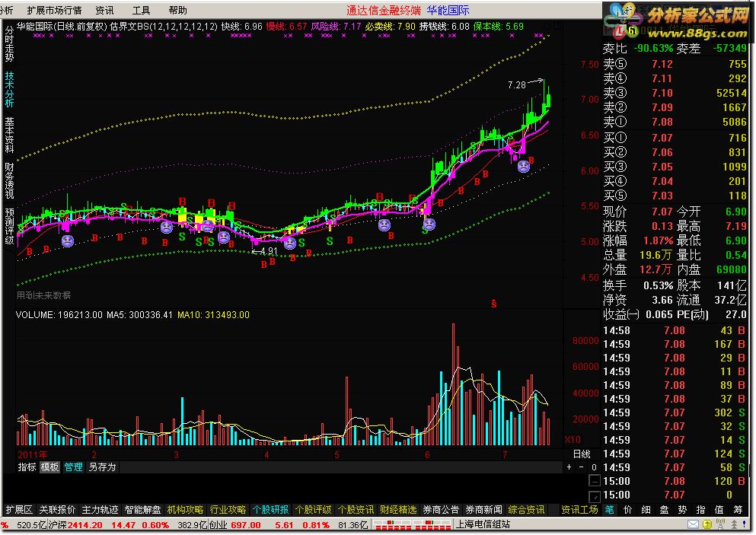
Task: Click the sad-face marker in mid May
Action: tap(384, 225)
